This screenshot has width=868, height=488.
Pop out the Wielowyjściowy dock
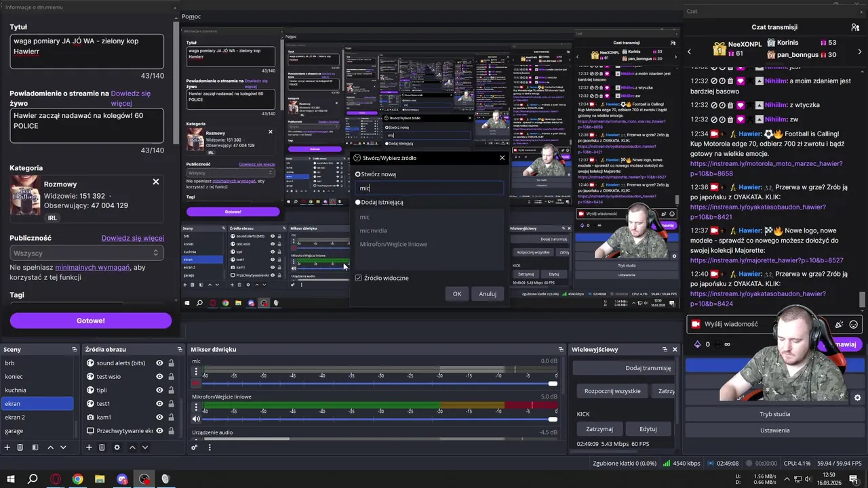click(665, 350)
